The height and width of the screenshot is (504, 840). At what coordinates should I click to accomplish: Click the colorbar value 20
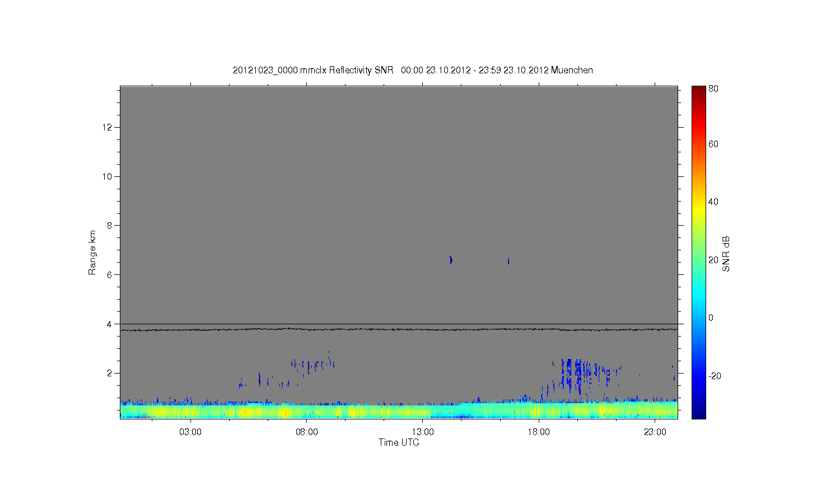[x=713, y=260]
